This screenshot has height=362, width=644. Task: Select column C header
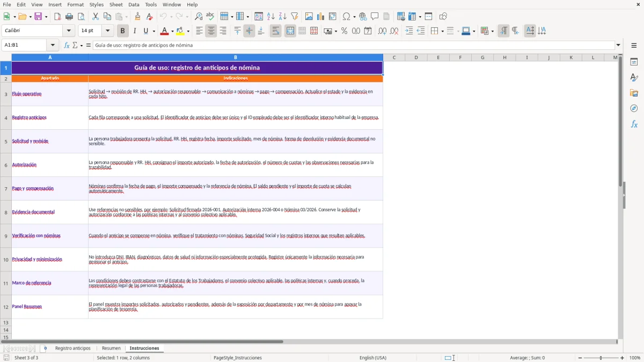(x=394, y=57)
